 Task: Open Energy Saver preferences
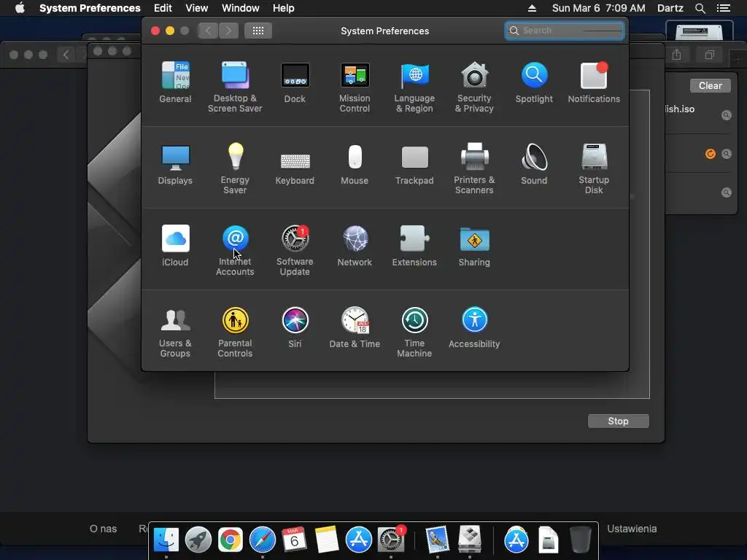point(235,168)
